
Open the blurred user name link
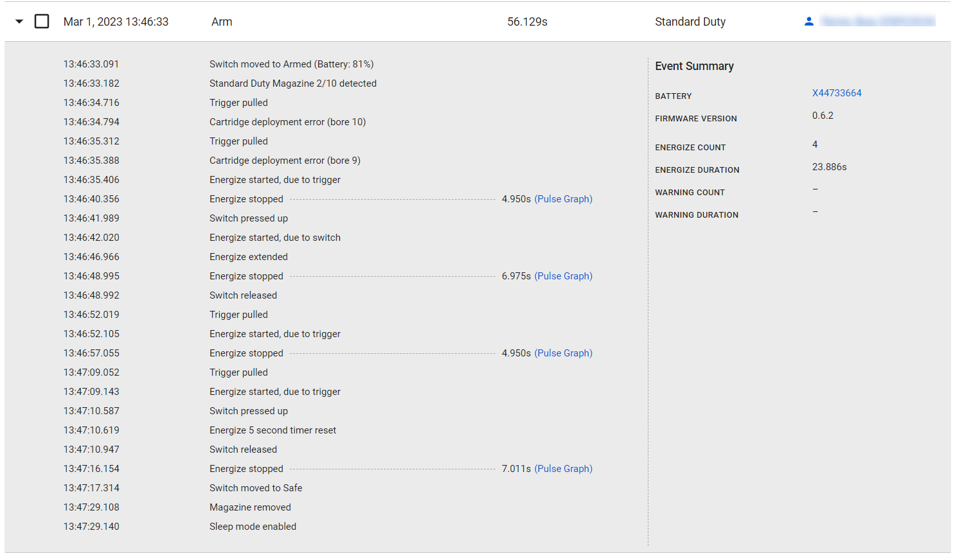coord(878,22)
